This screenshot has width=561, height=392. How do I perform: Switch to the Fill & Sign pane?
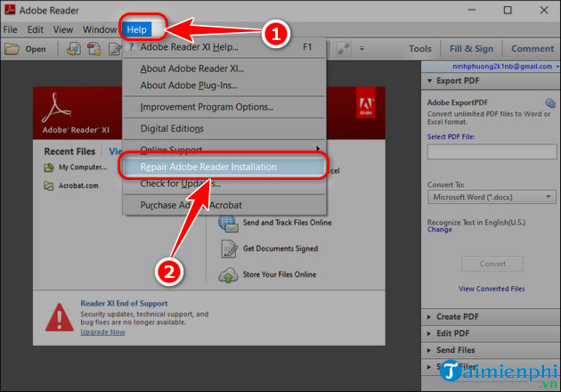coord(471,49)
